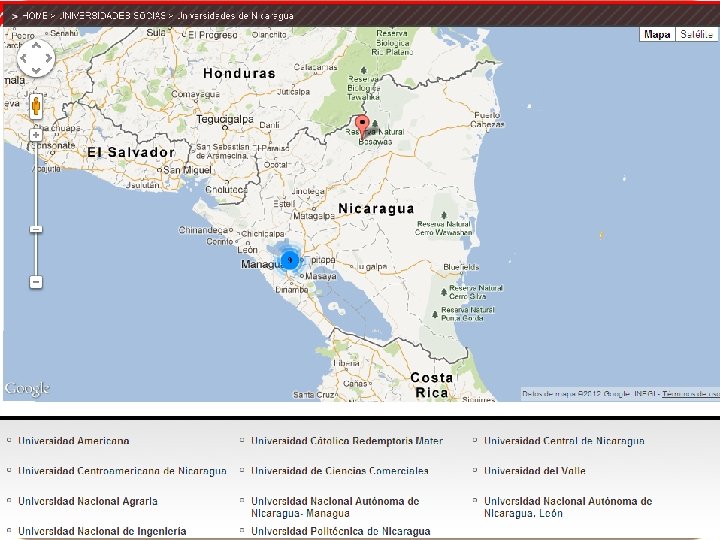Open Universidad Central de Nicaragua link
The width and height of the screenshot is (720, 540).
point(564,441)
